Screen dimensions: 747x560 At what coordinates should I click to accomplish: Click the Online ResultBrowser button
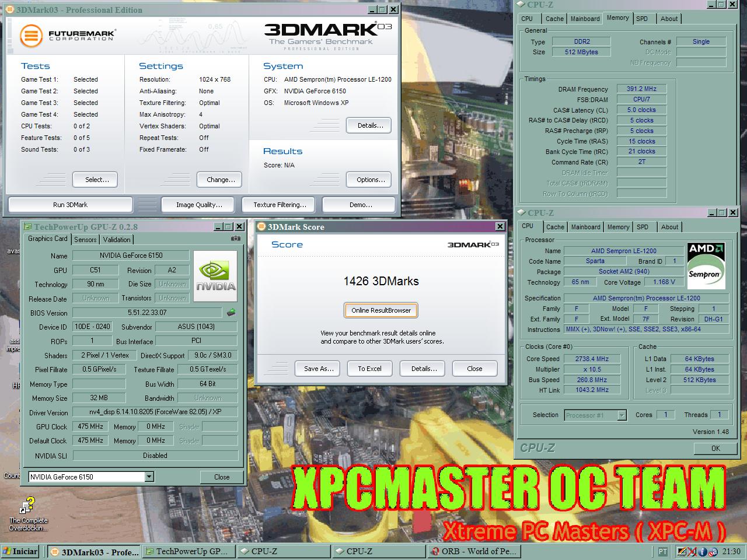tap(381, 310)
